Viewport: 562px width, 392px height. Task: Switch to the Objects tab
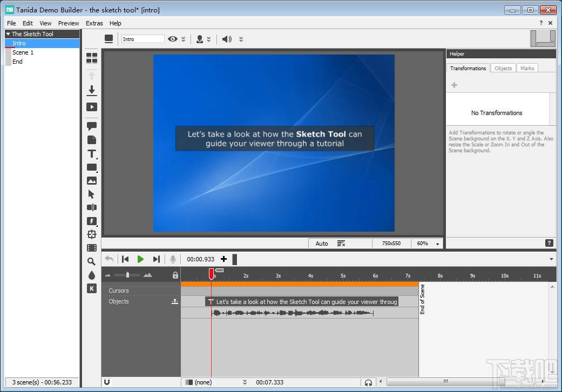(x=503, y=68)
